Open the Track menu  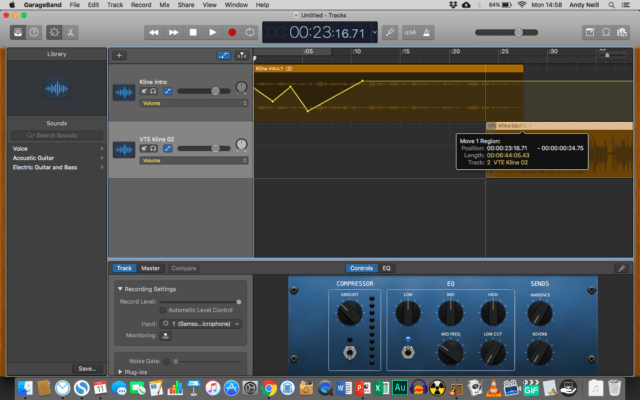[x=115, y=5]
